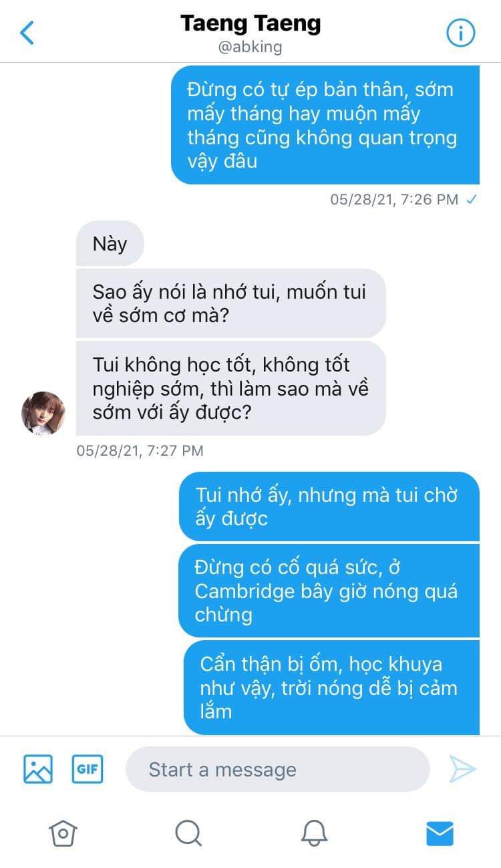
Task: Select the Messages envelope tab
Action: tap(440, 833)
